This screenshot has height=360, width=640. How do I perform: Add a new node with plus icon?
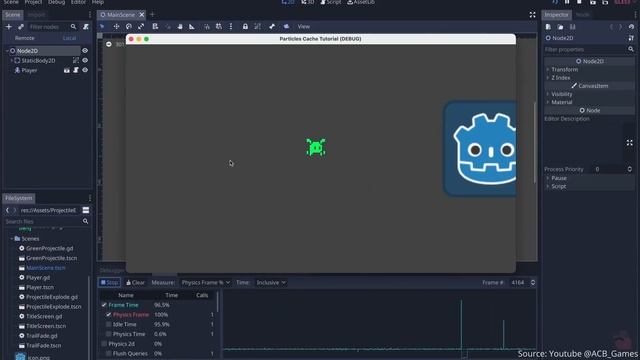tap(9, 27)
